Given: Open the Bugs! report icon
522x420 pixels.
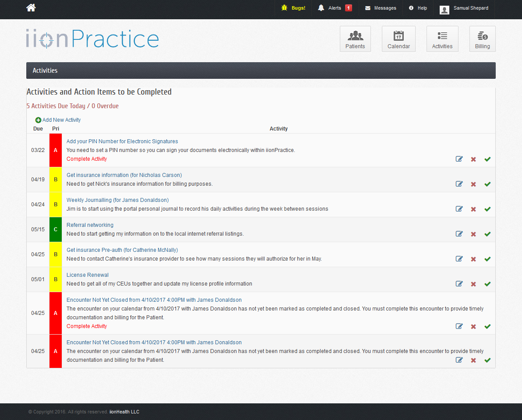Looking at the screenshot, I should point(293,8).
